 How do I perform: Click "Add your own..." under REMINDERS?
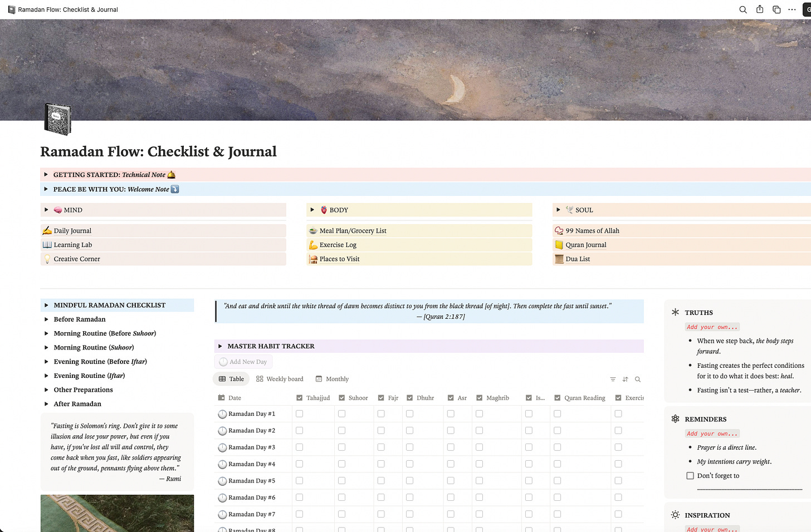(712, 434)
